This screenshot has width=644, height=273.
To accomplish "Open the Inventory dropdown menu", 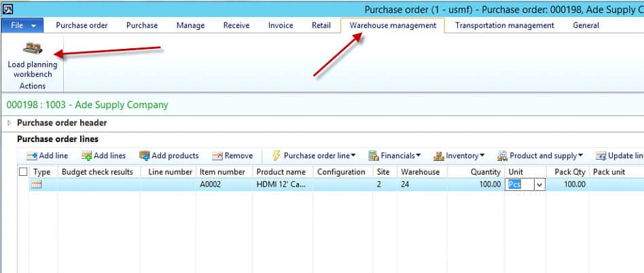I will click(x=482, y=156).
